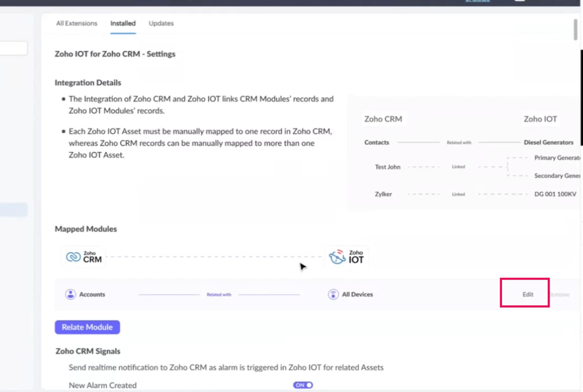Image resolution: width=583 pixels, height=392 pixels.
Task: Click the "DG 001 100KV" asset in the diagram
Action: point(555,194)
